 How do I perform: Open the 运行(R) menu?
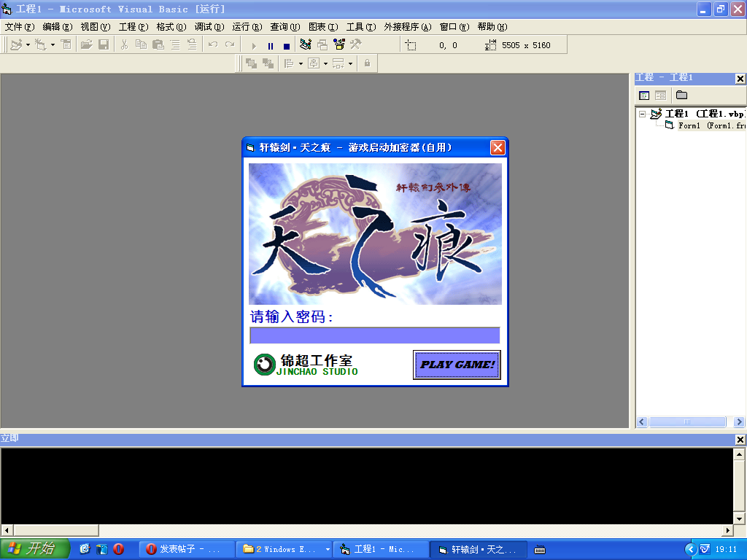[x=247, y=27]
